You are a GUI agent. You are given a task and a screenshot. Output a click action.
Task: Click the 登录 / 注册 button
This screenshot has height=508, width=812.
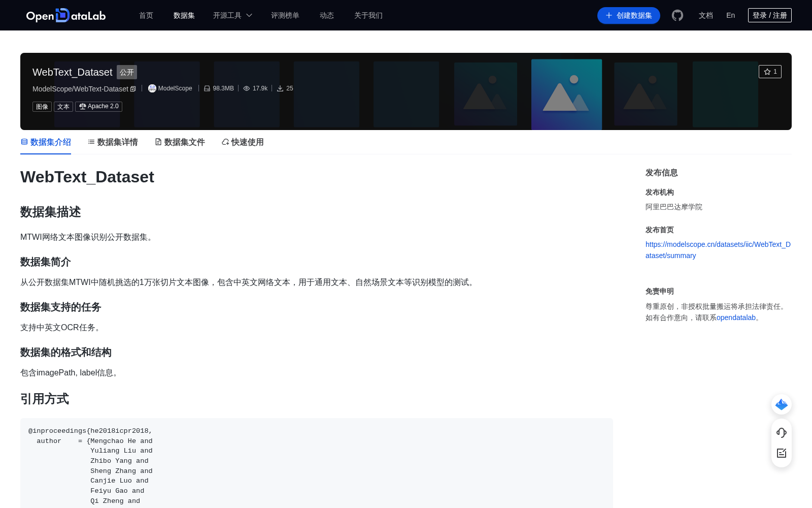[x=770, y=15]
